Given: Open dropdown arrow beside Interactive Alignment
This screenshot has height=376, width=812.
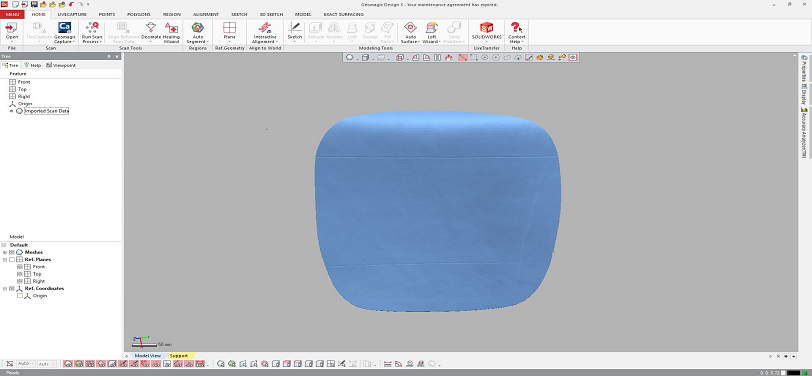Looking at the screenshot, I should click(277, 41).
